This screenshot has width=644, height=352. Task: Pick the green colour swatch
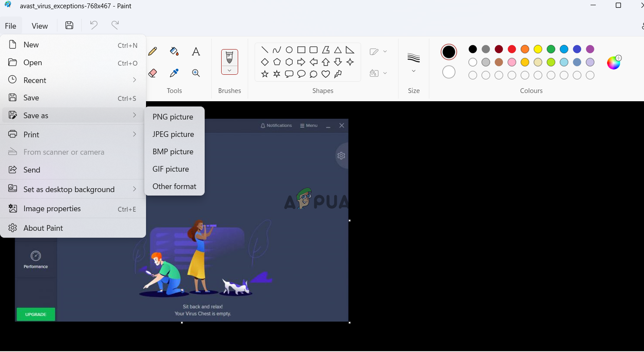551,49
